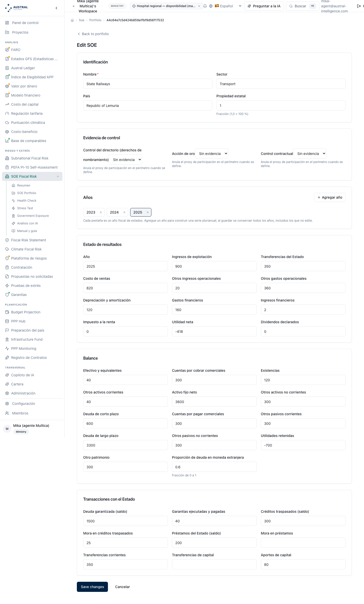Click Agregar año button
Screen dimensions: 364x604
click(330, 197)
